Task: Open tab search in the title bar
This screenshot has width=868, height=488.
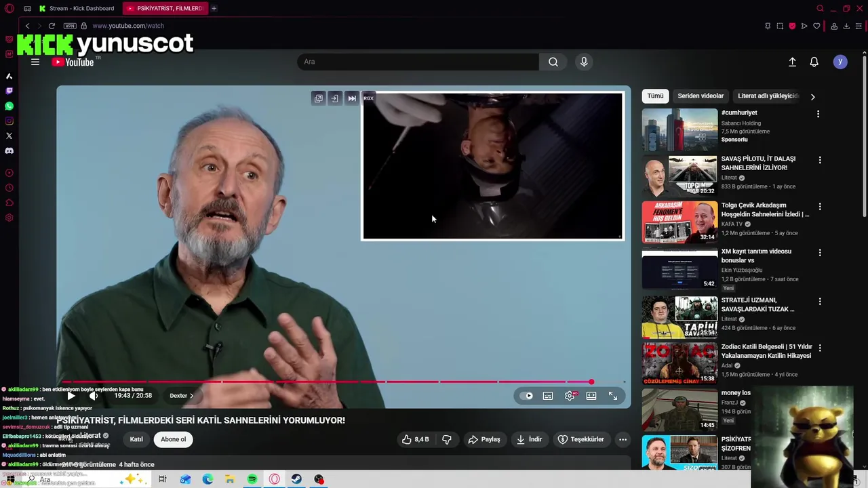Action: (x=820, y=8)
